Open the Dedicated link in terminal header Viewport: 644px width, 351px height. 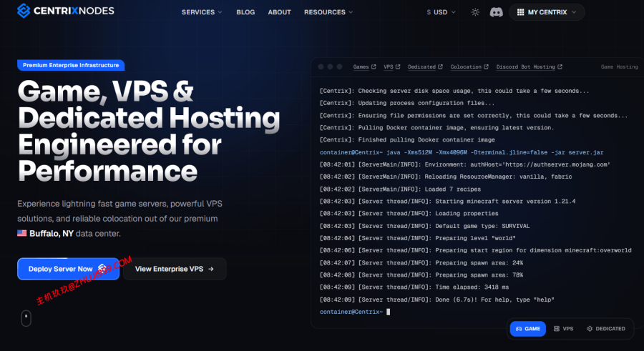(x=421, y=67)
